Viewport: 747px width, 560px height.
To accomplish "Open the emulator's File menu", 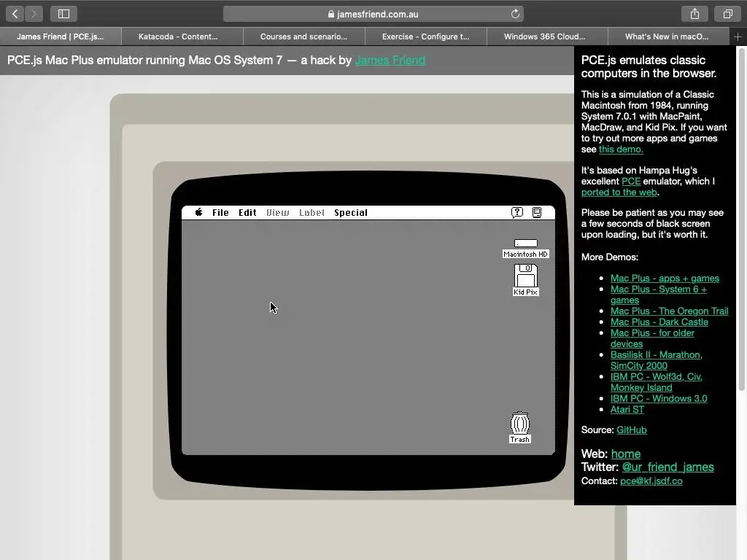I will [x=220, y=213].
